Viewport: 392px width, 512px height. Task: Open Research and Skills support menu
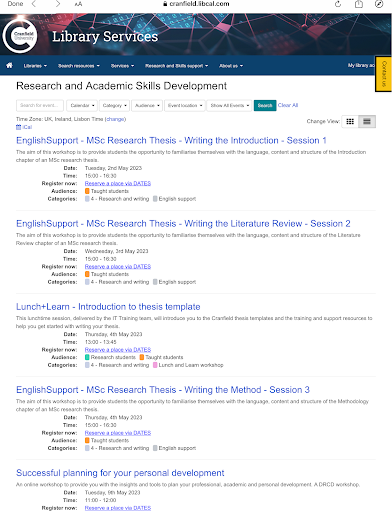pos(176,66)
